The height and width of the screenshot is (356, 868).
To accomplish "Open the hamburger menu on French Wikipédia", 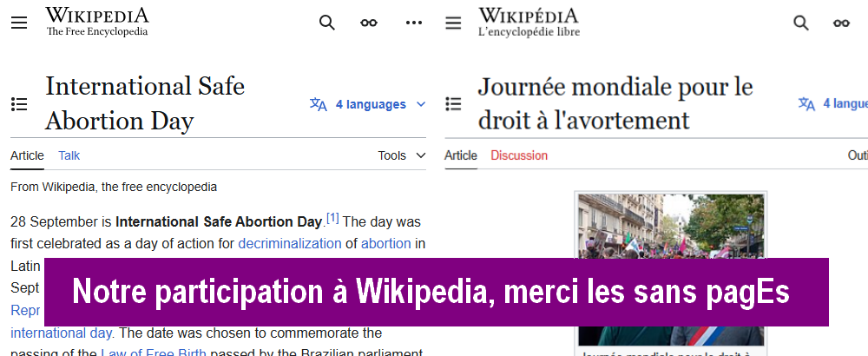I will point(453,23).
